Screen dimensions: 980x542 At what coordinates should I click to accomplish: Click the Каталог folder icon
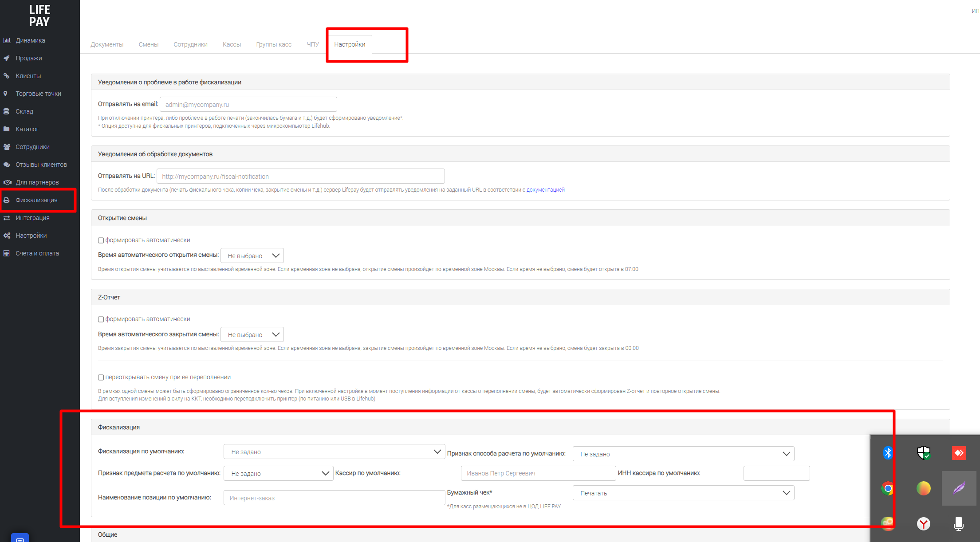[7, 129]
